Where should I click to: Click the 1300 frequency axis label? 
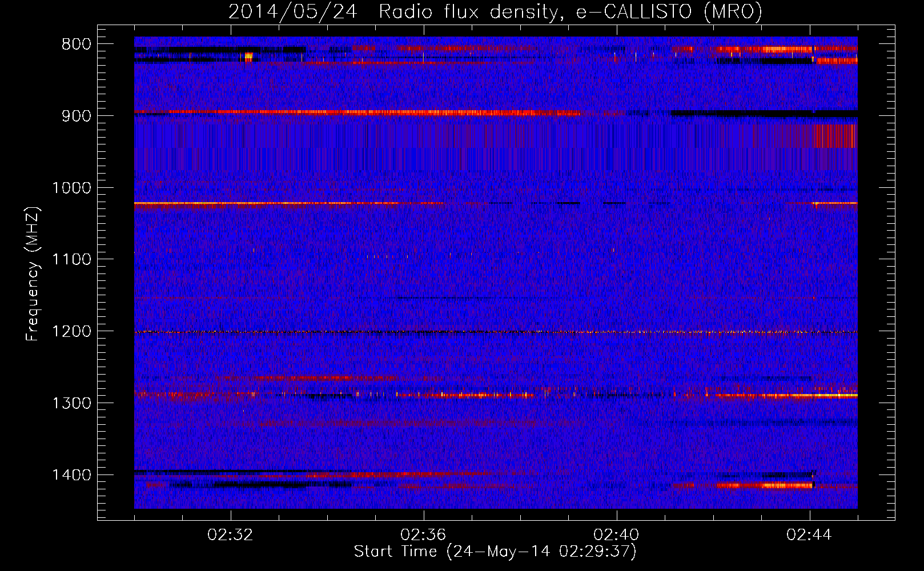click(x=71, y=403)
